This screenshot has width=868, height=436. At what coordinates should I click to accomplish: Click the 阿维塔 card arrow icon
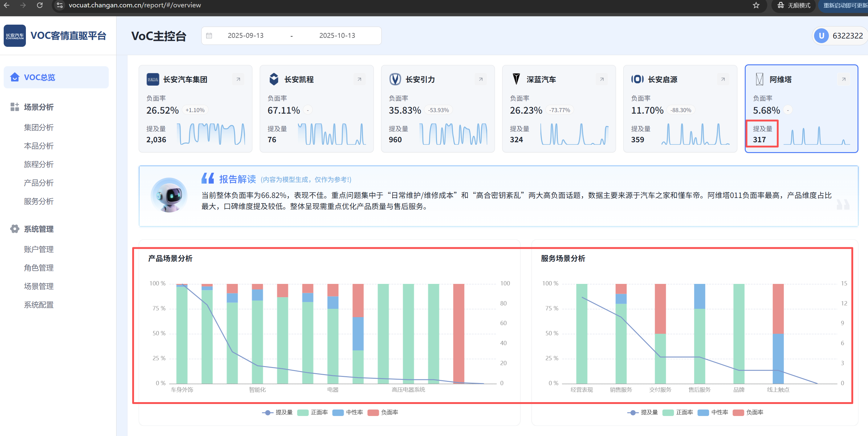pyautogui.click(x=843, y=79)
